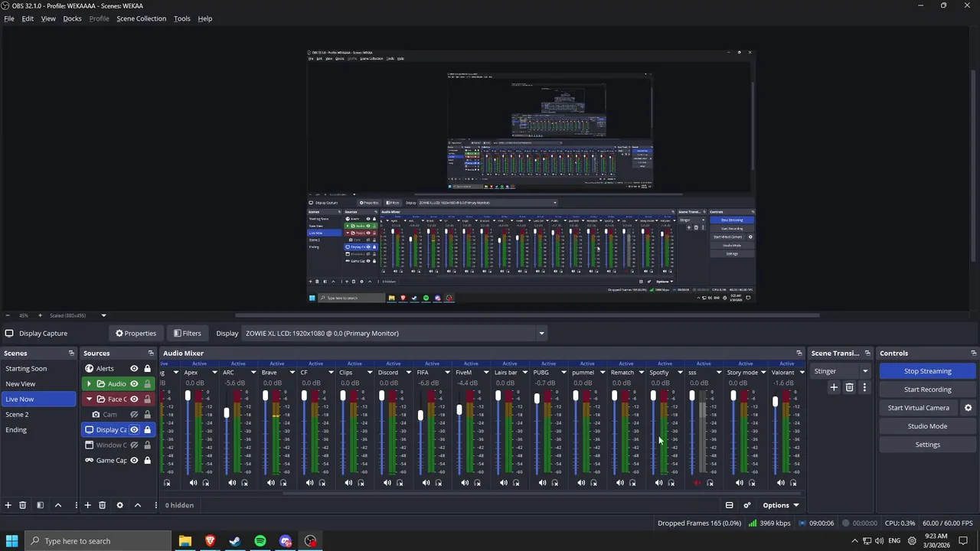Open source Filters button
This screenshot has width=980, height=551.
(187, 334)
